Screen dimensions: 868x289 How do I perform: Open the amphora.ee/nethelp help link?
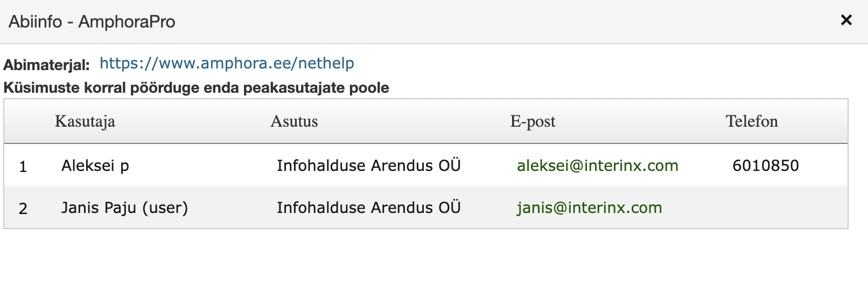click(227, 64)
